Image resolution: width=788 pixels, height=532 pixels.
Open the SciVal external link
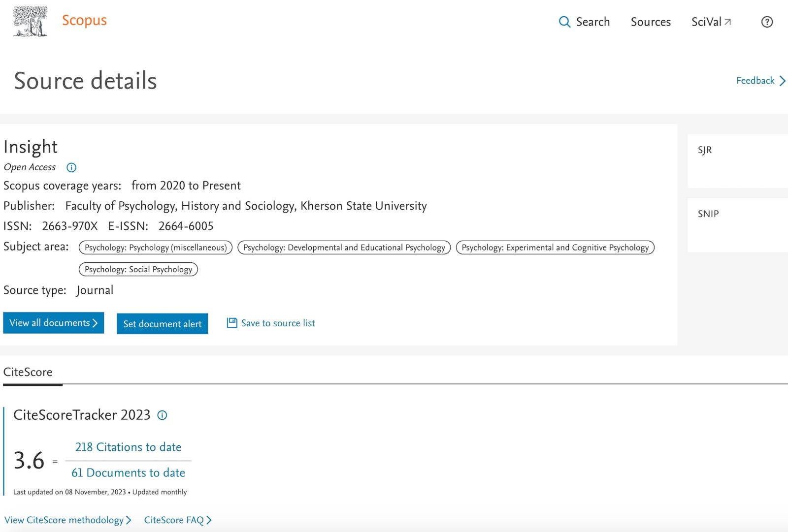coord(711,22)
